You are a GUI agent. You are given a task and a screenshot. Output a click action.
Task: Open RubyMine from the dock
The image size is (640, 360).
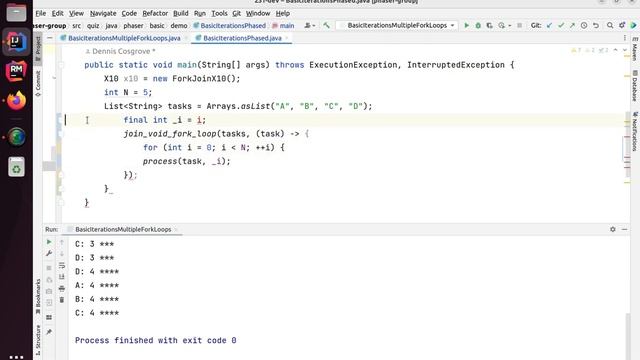click(x=16, y=71)
